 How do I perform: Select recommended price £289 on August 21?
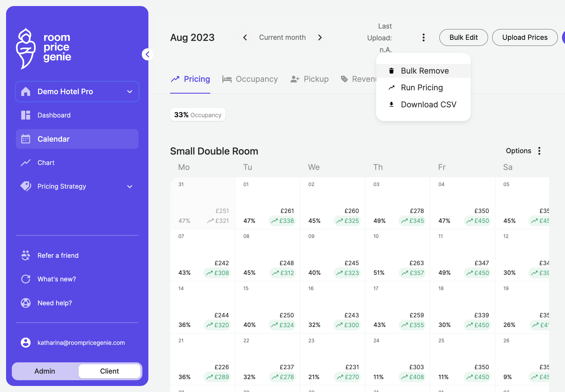pos(217,377)
